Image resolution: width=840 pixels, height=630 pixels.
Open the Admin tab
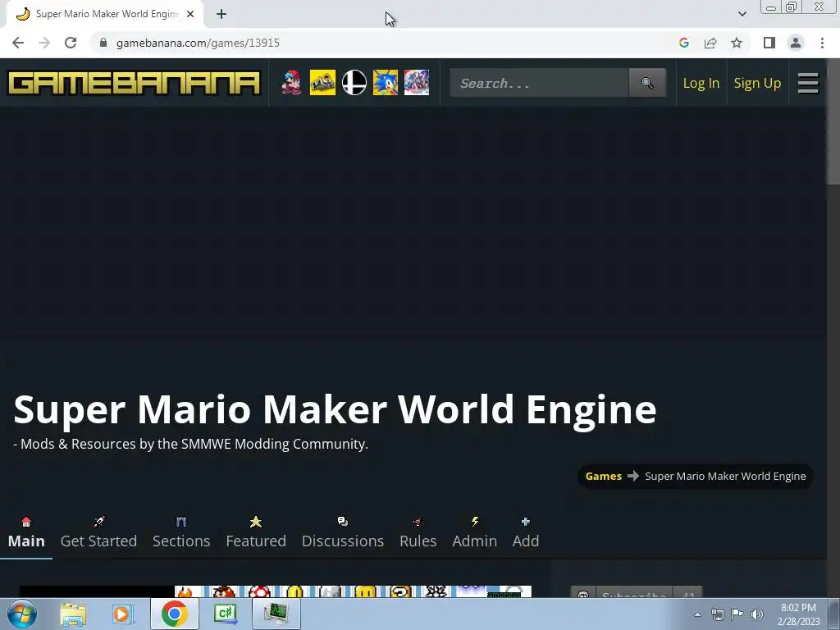pos(475,532)
